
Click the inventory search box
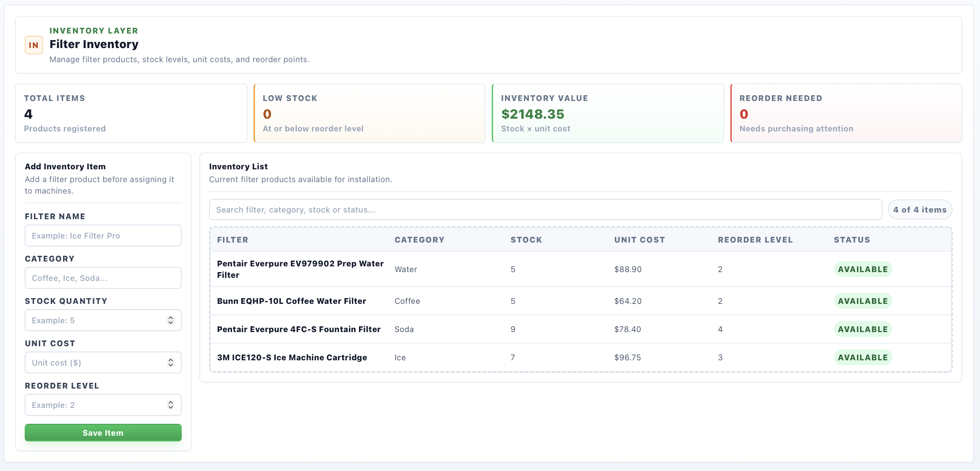click(546, 209)
